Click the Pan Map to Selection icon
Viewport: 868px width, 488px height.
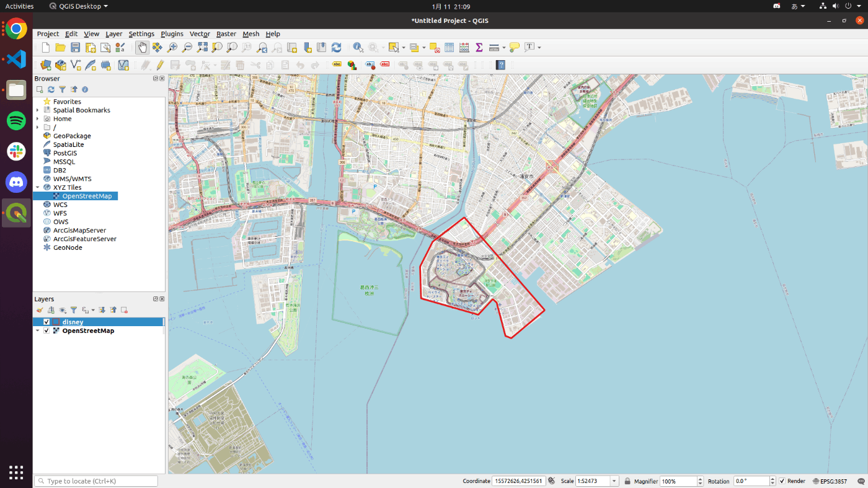[x=157, y=48]
